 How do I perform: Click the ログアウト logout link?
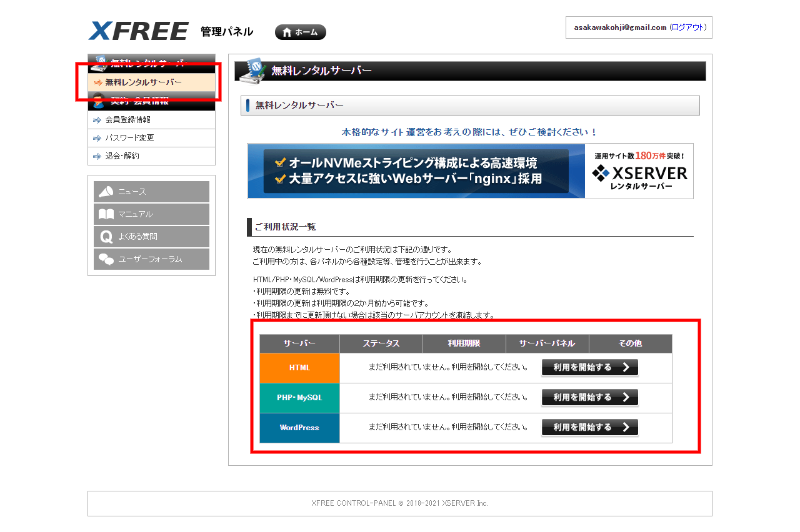pos(687,27)
